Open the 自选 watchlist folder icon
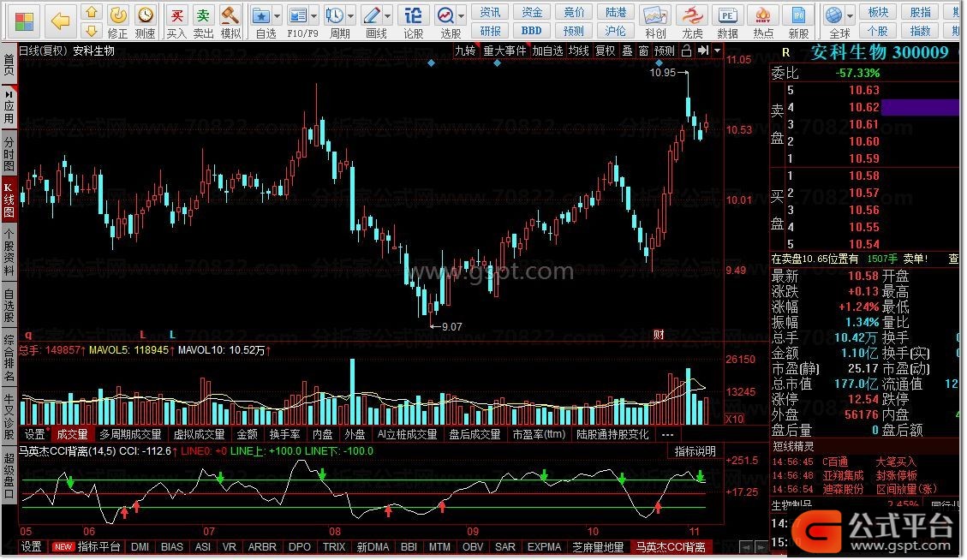This screenshot has width=967, height=560. click(x=261, y=16)
